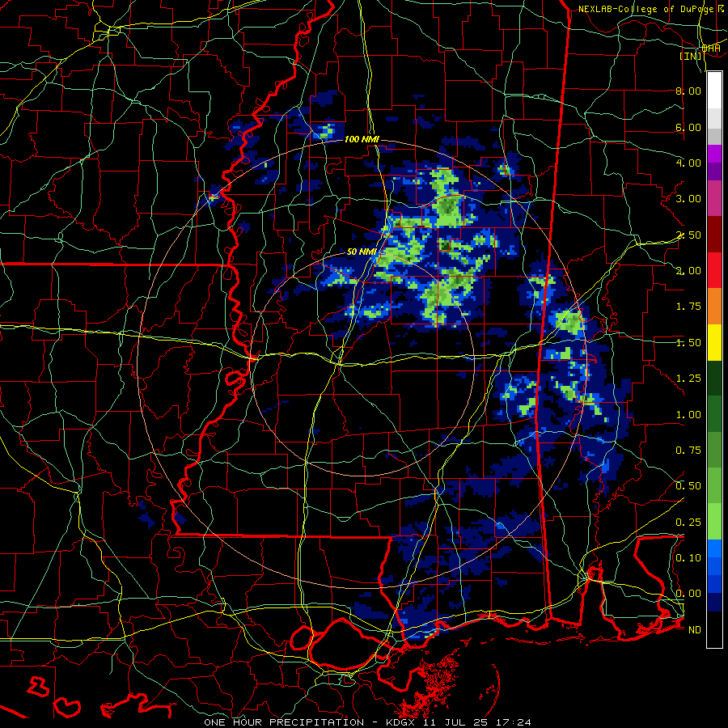Pick the black ND swatch at legend bottom

click(714, 629)
